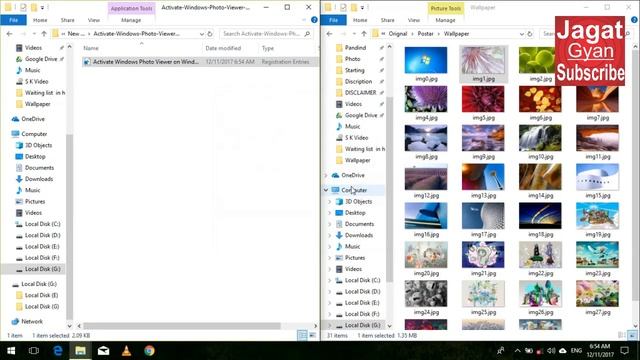
Task: Switch left window to large icons view
Action: click(x=312, y=335)
